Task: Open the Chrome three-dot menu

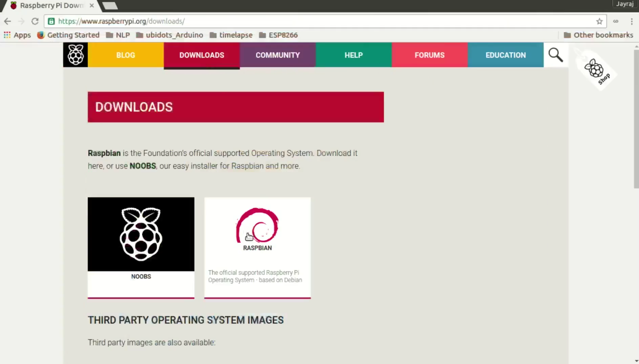Action: 631,21
